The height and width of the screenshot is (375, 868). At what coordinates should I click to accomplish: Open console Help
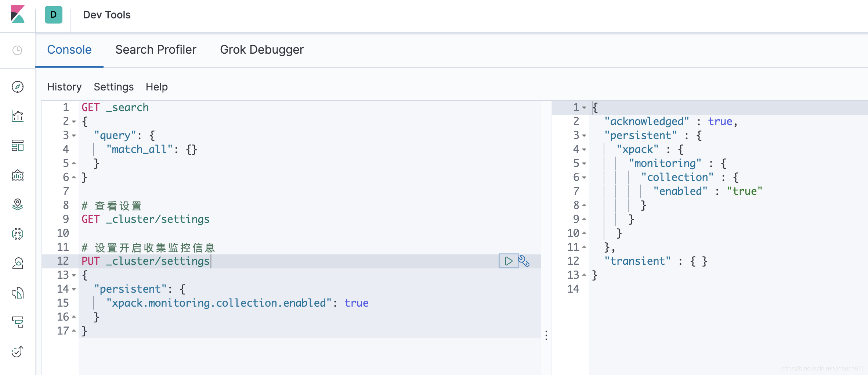coord(157,87)
